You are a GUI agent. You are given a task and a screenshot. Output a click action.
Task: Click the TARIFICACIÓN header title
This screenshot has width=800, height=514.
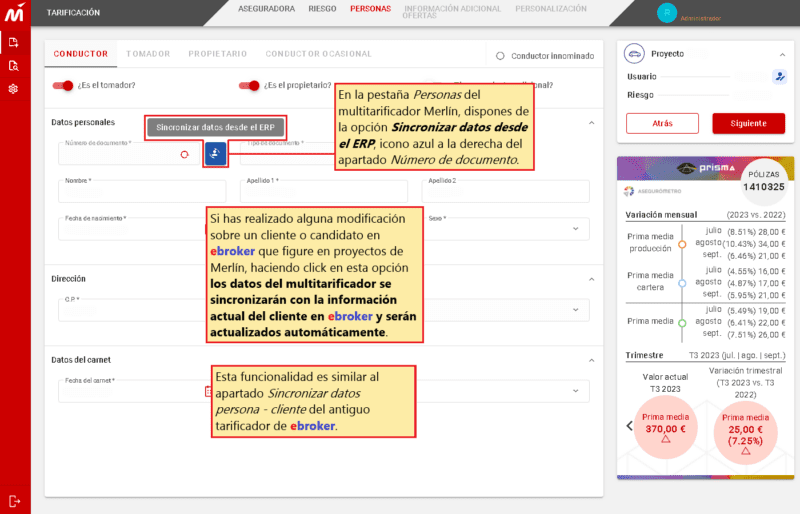[73, 13]
